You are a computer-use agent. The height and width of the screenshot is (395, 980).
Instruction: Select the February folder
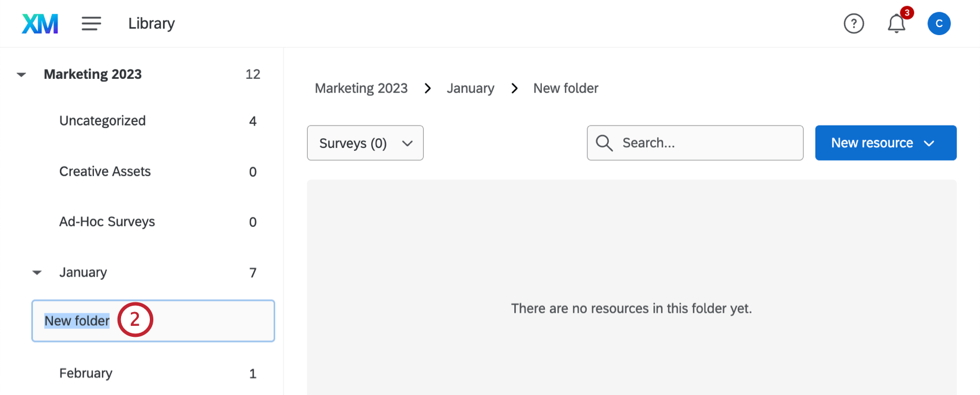tap(86, 373)
